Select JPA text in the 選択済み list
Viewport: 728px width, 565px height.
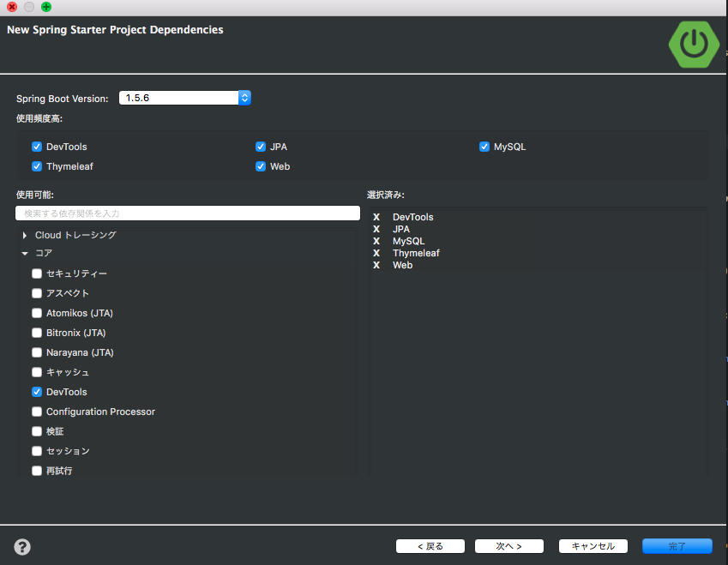[x=401, y=229]
